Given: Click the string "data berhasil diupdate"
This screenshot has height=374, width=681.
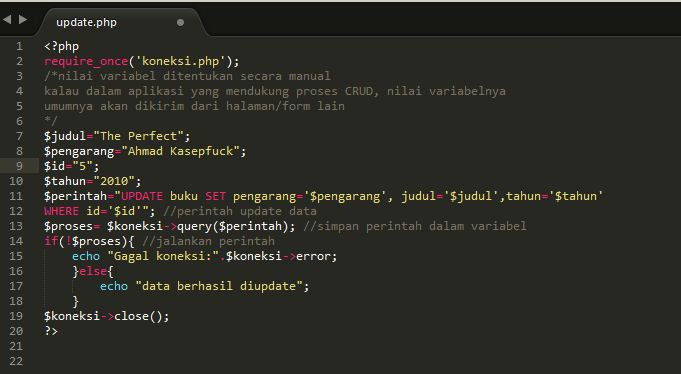Looking at the screenshot, I should [x=219, y=286].
